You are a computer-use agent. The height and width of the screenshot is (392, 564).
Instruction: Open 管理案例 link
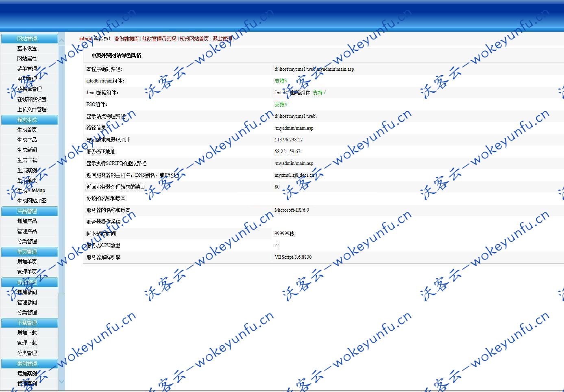pyautogui.click(x=27, y=383)
